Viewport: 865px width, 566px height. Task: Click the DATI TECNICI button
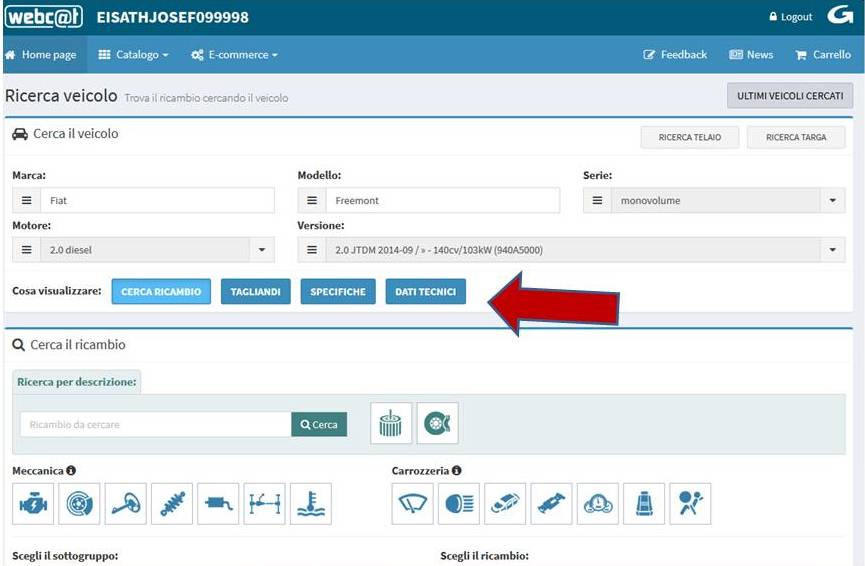[425, 292]
